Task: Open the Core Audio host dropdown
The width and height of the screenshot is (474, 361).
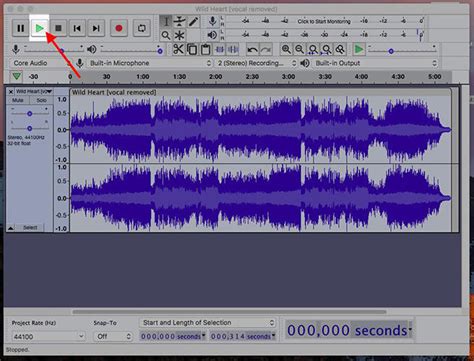Action: [41, 63]
